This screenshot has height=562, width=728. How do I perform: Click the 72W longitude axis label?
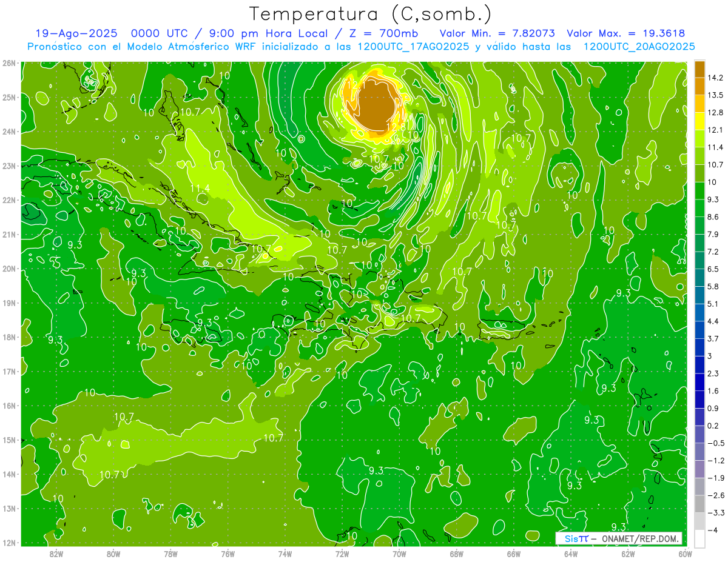tap(342, 554)
